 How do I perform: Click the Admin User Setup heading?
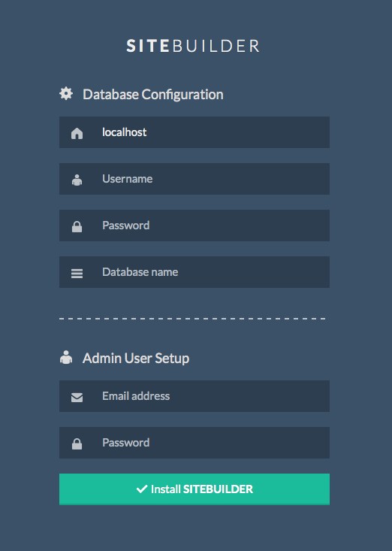click(136, 358)
